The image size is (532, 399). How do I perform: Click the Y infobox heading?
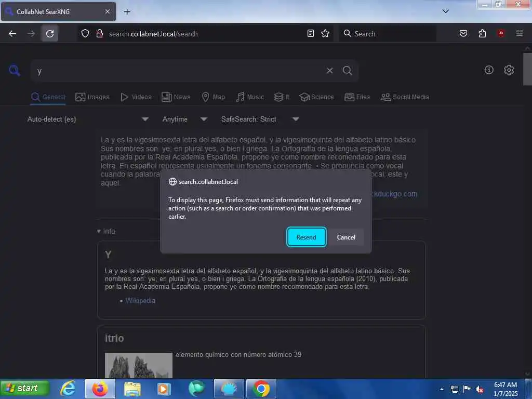(x=108, y=255)
